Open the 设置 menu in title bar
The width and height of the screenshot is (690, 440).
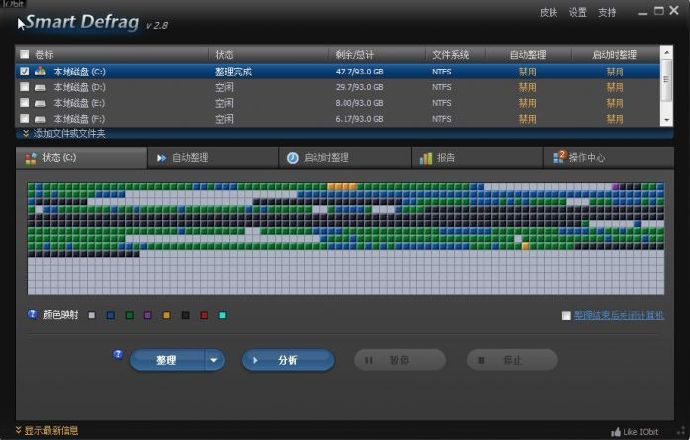(577, 12)
